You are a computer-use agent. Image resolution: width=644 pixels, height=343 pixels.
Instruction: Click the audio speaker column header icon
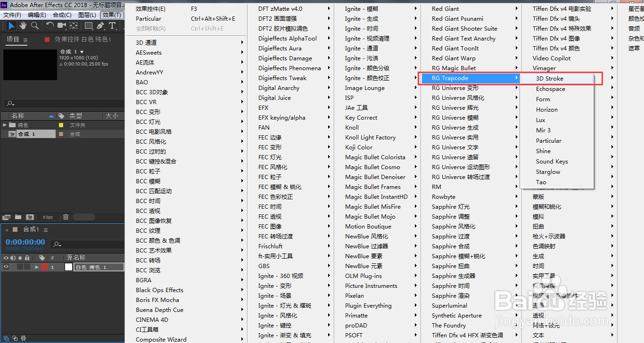13,258
